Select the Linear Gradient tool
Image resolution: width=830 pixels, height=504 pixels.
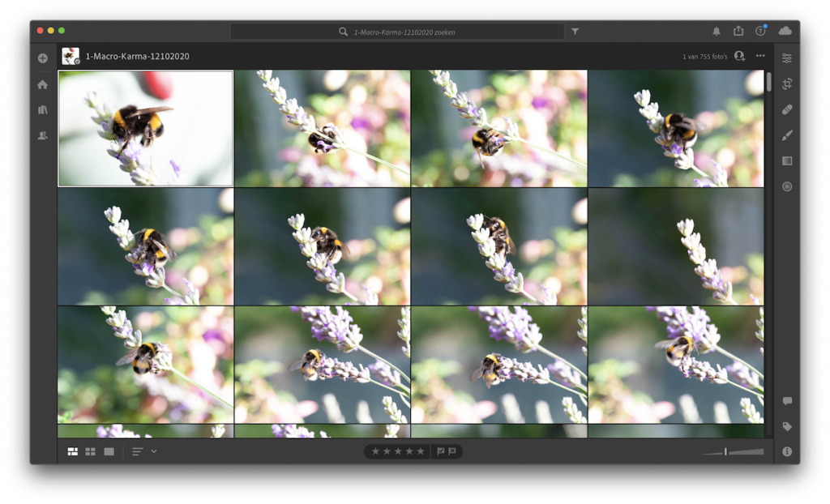(x=787, y=160)
